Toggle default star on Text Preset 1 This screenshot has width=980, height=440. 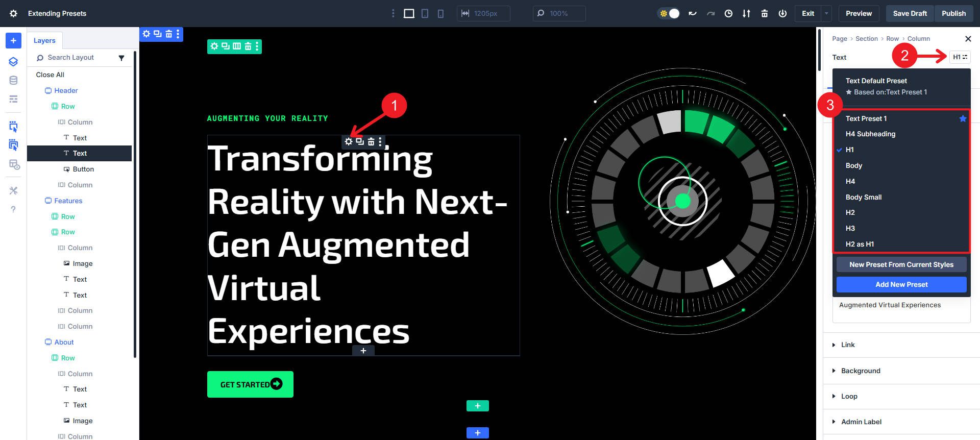(x=963, y=118)
